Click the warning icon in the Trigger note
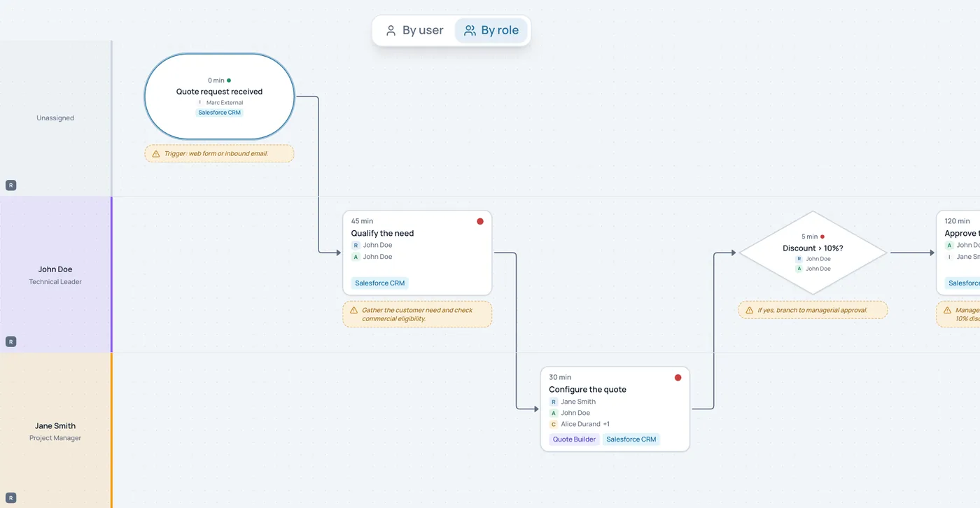This screenshot has height=508, width=980. tap(156, 154)
